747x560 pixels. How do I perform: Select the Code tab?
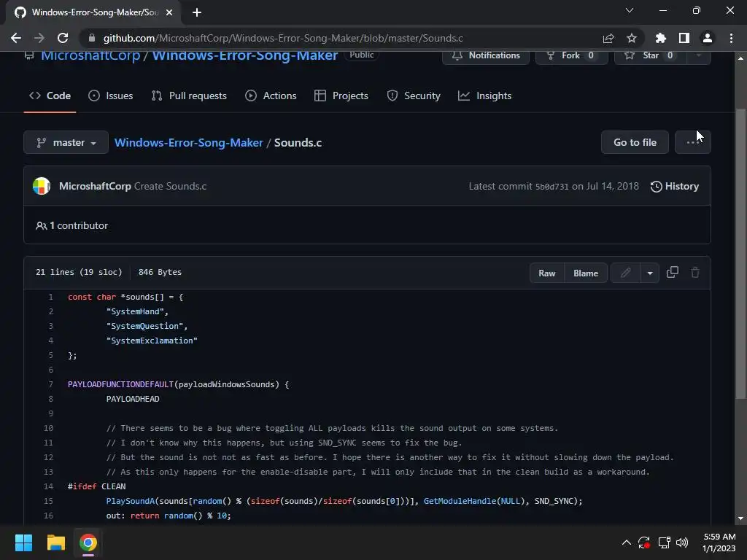50,96
